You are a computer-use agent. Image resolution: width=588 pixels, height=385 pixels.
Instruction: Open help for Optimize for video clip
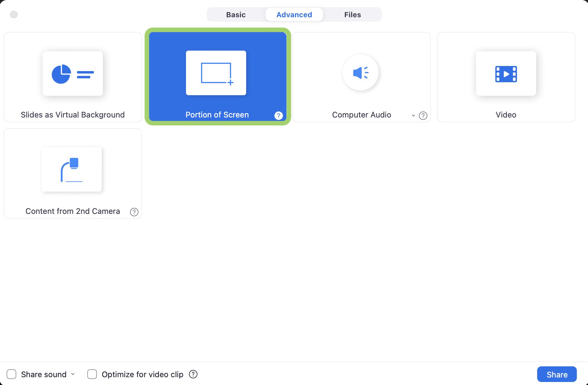pyautogui.click(x=193, y=374)
